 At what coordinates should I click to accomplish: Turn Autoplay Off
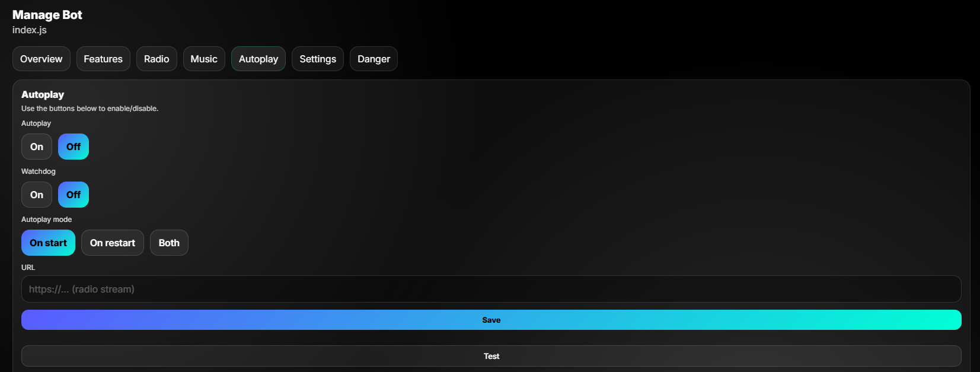tap(74, 147)
